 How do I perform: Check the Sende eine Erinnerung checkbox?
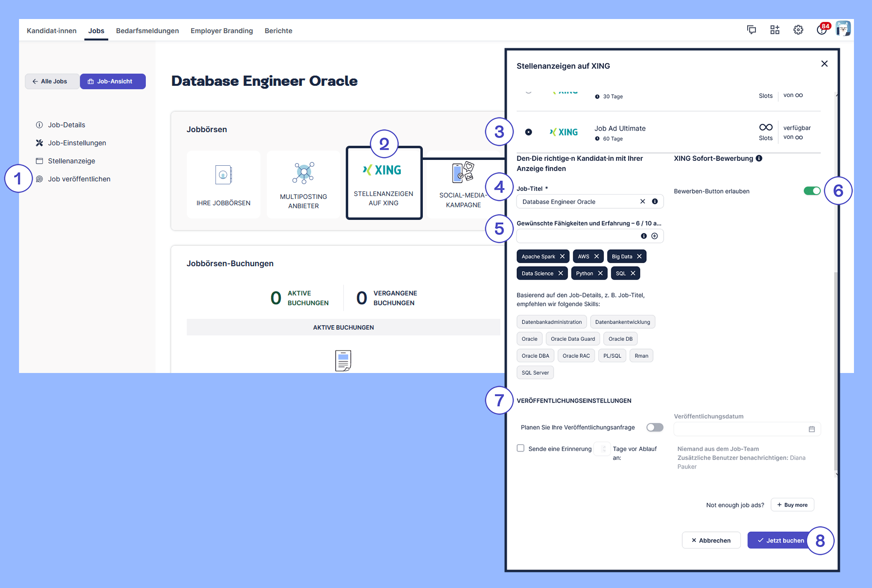tap(521, 448)
